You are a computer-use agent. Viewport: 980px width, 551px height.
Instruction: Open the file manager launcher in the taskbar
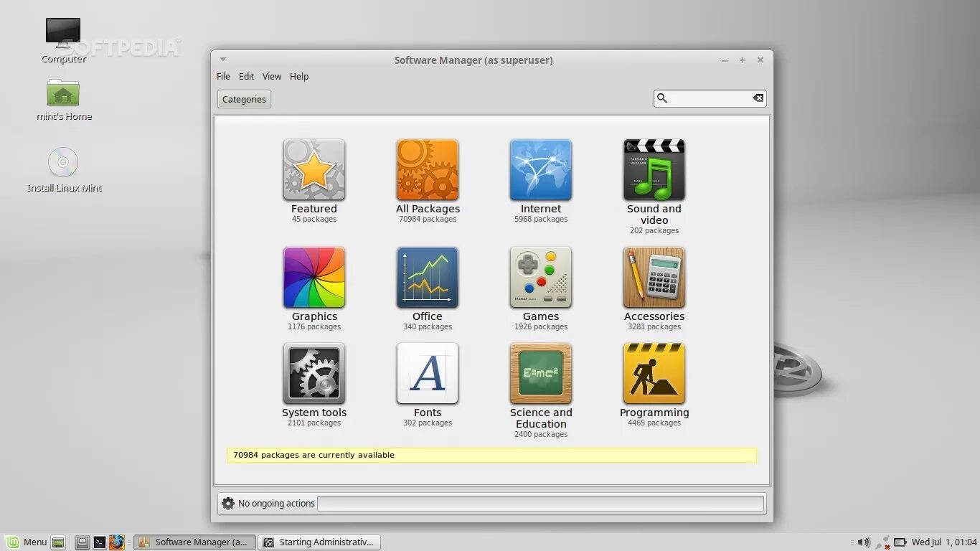pos(83,542)
